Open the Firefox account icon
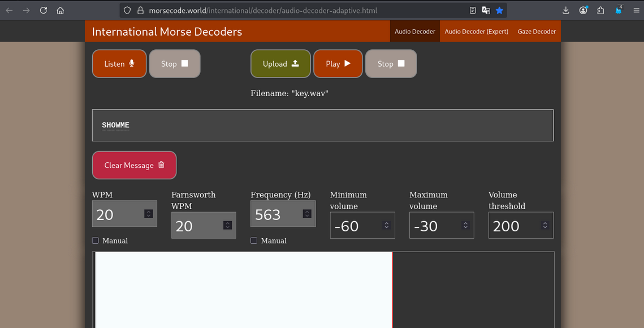Screen dimensions: 644x328 pyautogui.click(x=583, y=10)
